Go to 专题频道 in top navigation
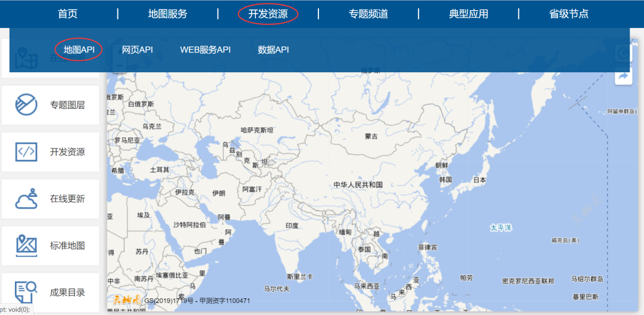The height and width of the screenshot is (315, 644). point(368,14)
